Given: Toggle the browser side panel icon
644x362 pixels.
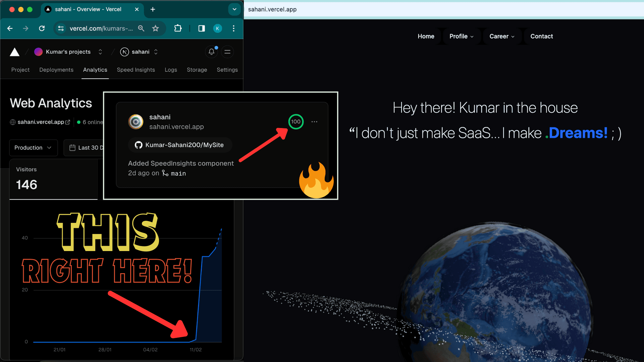Looking at the screenshot, I should tap(202, 28).
